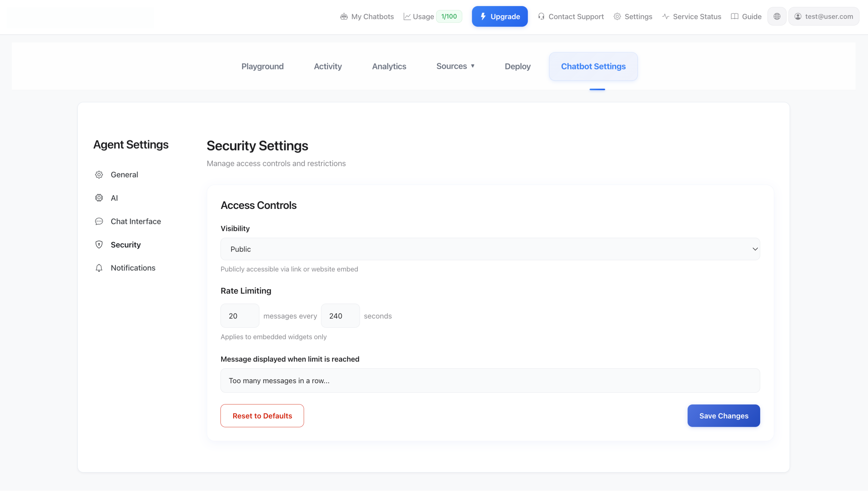Open the account menu for test@user.com
The image size is (868, 491).
(x=824, y=16)
